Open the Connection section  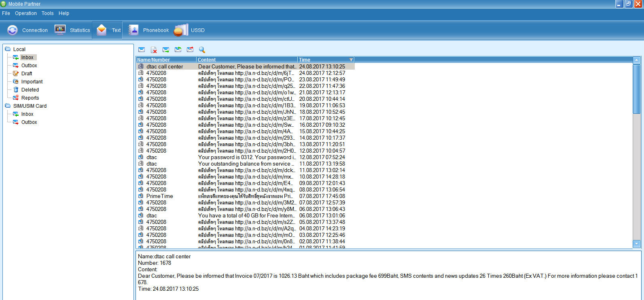pyautogui.click(x=28, y=30)
